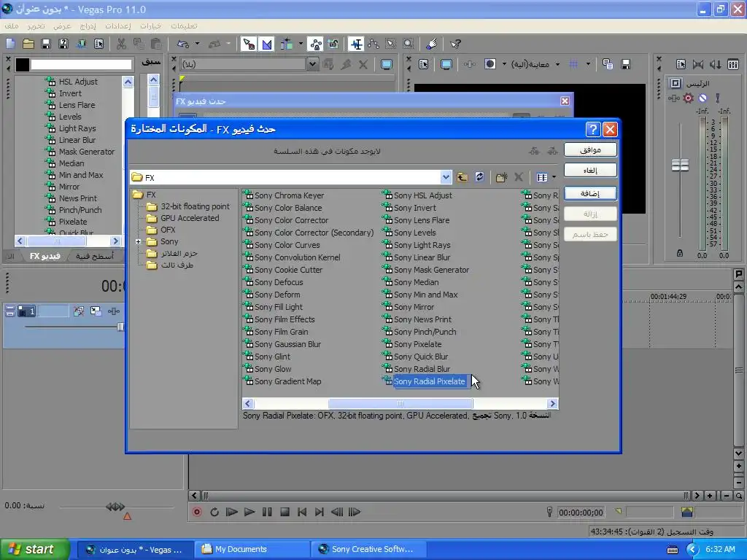The image size is (747, 560).
Task: Open the preset (بلا) dropdown in trimmer
Action: pos(312,64)
